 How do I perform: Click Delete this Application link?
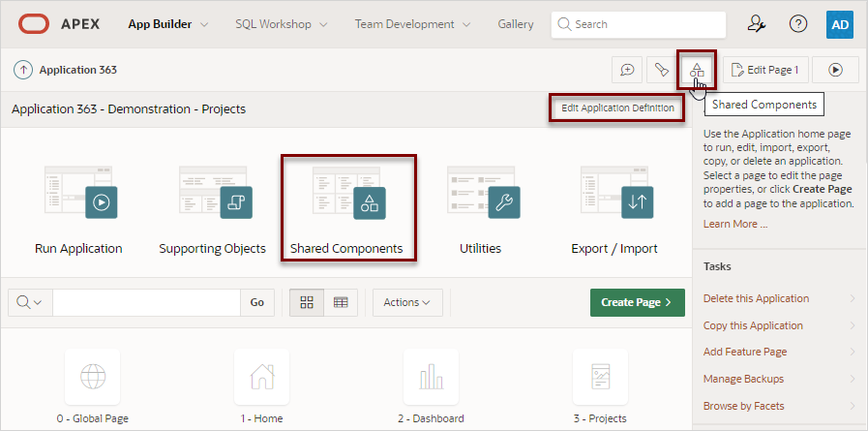(x=757, y=298)
